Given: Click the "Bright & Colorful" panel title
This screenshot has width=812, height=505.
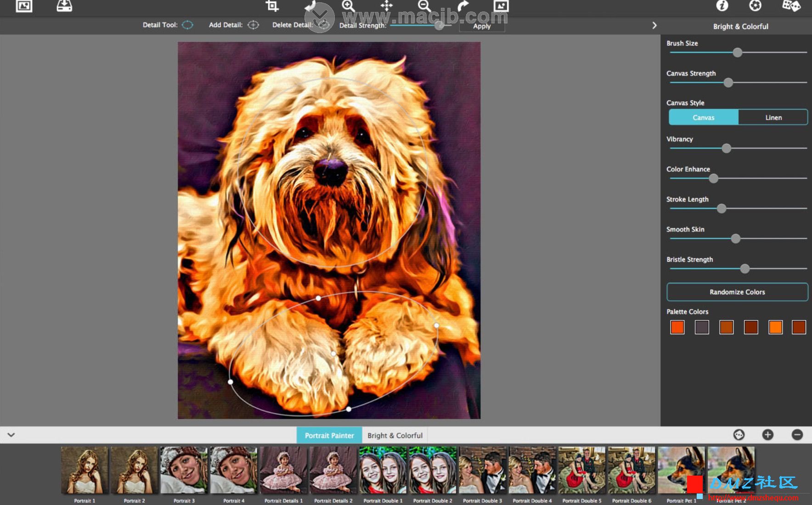Looking at the screenshot, I should click(x=740, y=27).
